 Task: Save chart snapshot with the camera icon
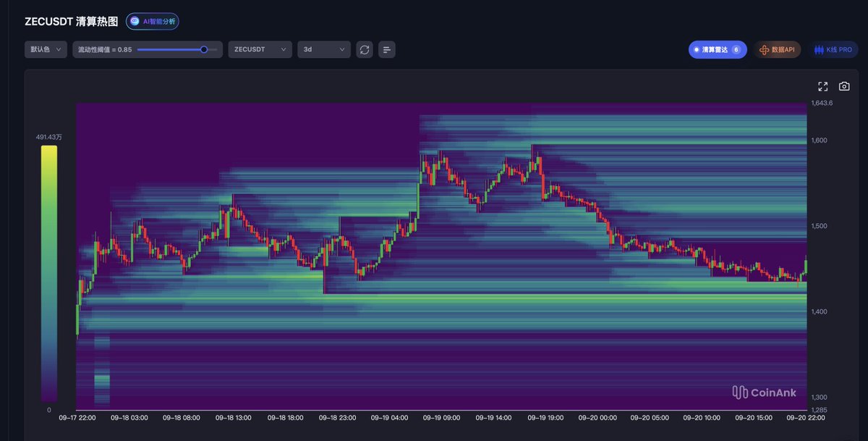844,86
